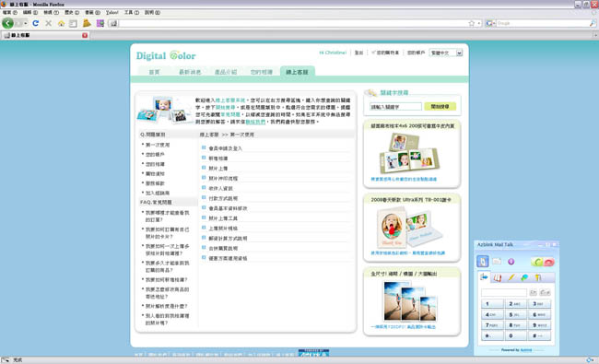Open the account link beside language selector
599x364 pixels.
point(416,53)
